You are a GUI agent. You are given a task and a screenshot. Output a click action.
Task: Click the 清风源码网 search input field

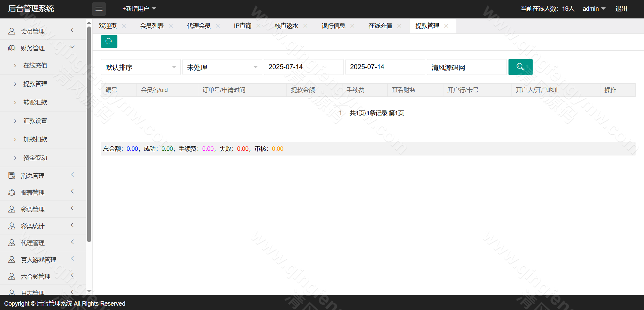[466, 67]
